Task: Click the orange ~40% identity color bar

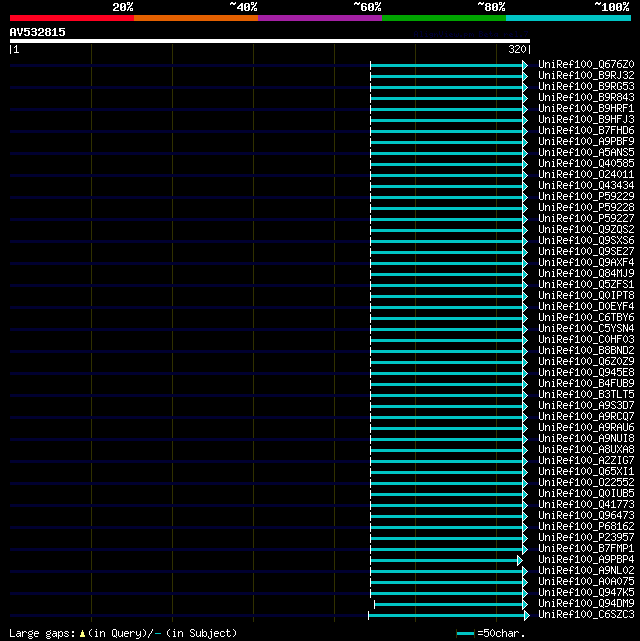Action: point(196,18)
